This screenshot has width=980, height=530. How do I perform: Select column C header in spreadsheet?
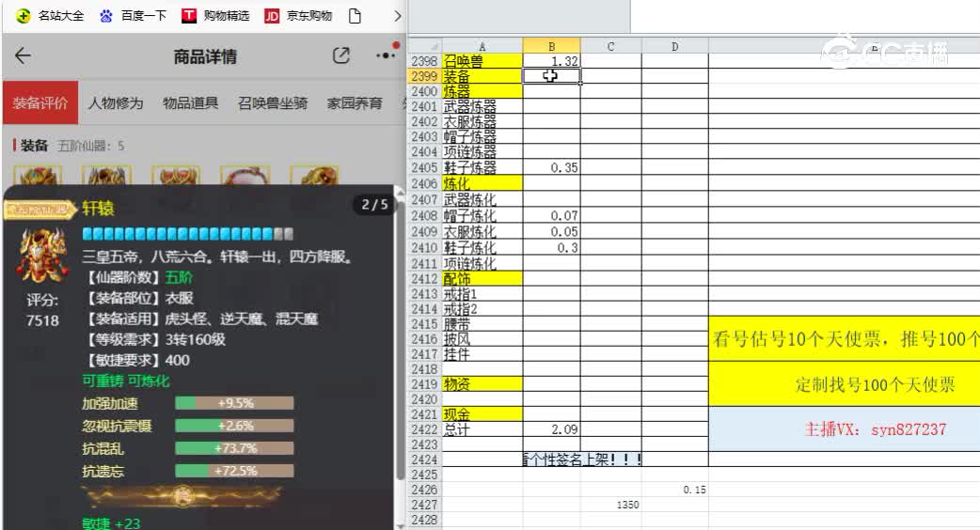coord(610,46)
